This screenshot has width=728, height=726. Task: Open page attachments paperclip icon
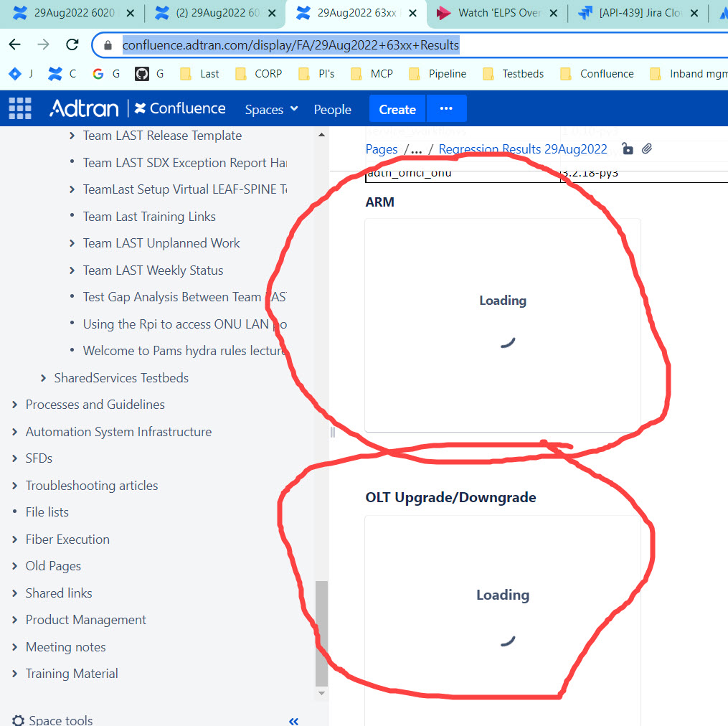(x=647, y=148)
